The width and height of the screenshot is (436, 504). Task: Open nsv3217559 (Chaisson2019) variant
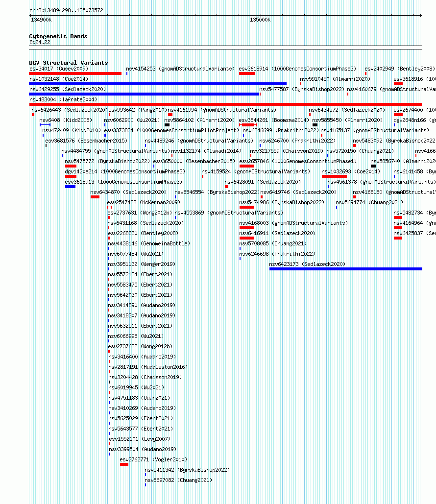pos(287,151)
